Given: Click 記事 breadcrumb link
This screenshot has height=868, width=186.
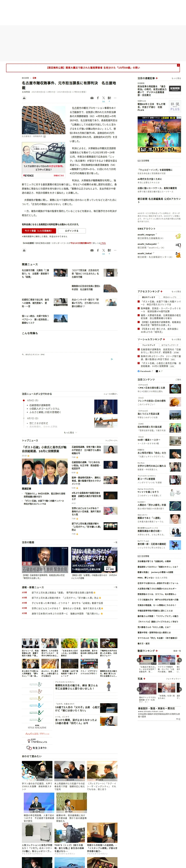Looking at the screenshot, I should pos(34,78).
